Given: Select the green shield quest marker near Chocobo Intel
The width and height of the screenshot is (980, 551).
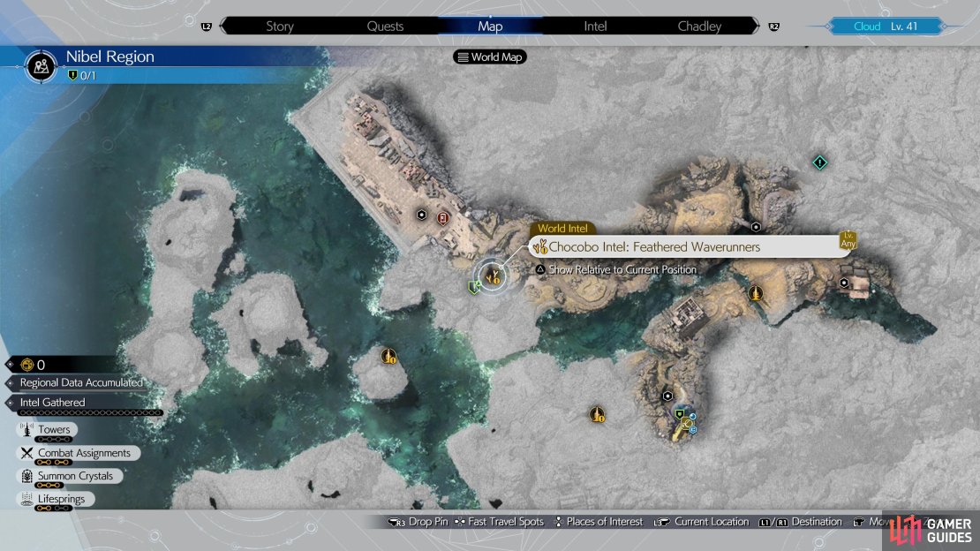Looking at the screenshot, I should (x=474, y=288).
